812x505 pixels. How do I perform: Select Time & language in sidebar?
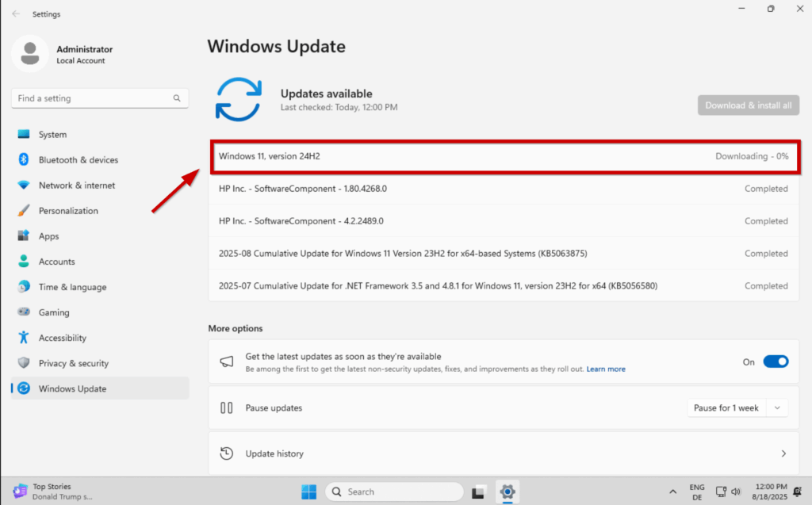[72, 287]
